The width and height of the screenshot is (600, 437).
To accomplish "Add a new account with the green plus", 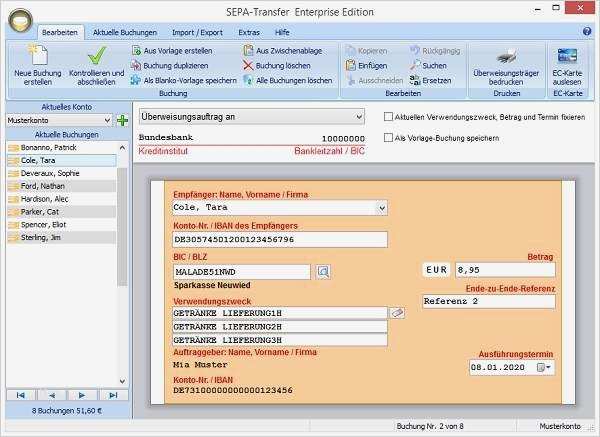I will click(x=122, y=121).
